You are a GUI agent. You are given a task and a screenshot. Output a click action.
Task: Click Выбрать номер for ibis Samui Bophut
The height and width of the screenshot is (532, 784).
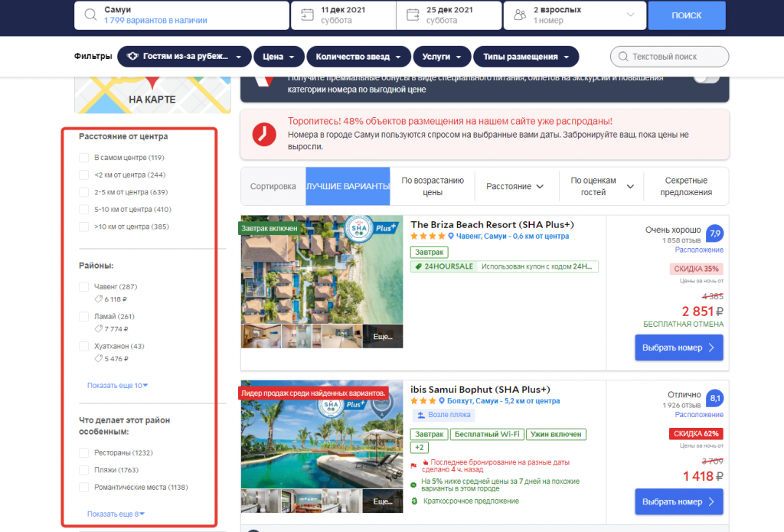pos(679,501)
